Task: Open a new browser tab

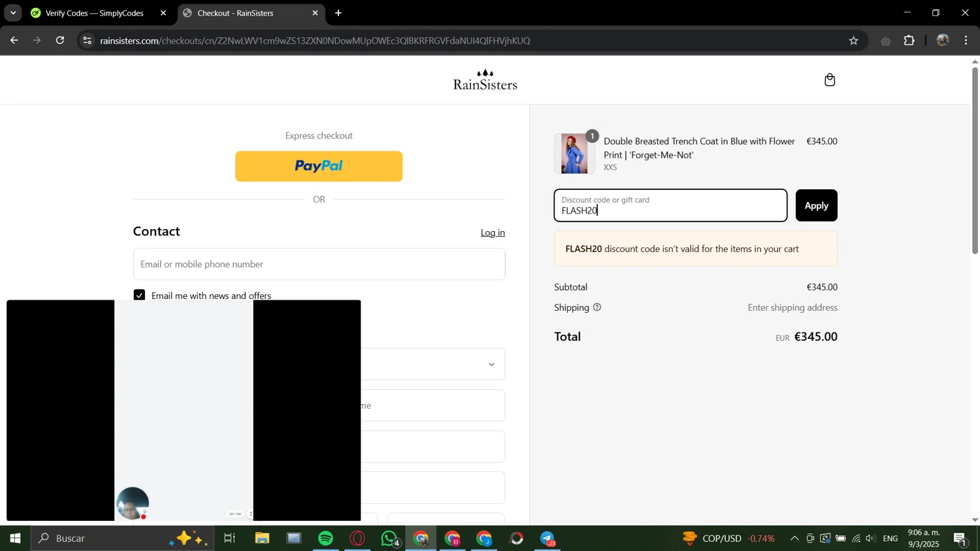Action: point(338,13)
